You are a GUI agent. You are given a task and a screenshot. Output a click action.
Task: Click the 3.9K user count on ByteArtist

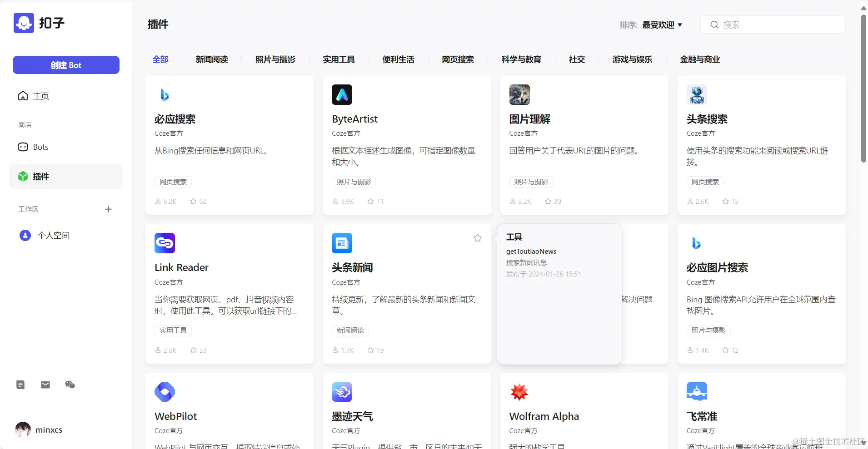pos(347,201)
